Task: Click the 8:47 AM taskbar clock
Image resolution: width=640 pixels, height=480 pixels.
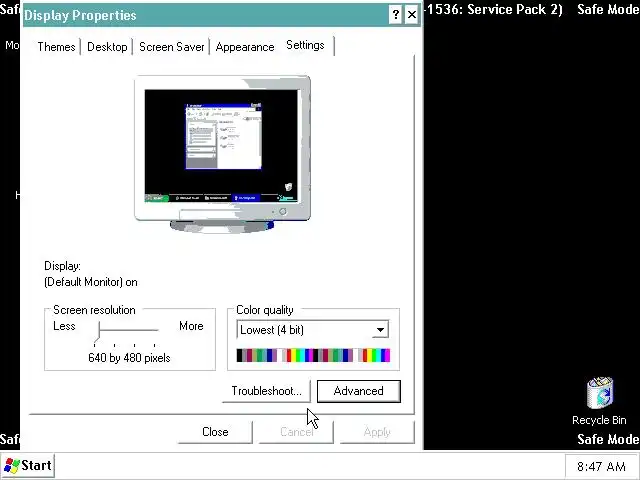Action: (601, 466)
